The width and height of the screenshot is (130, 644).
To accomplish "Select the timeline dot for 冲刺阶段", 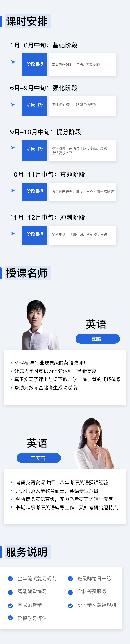I will point(13,233).
